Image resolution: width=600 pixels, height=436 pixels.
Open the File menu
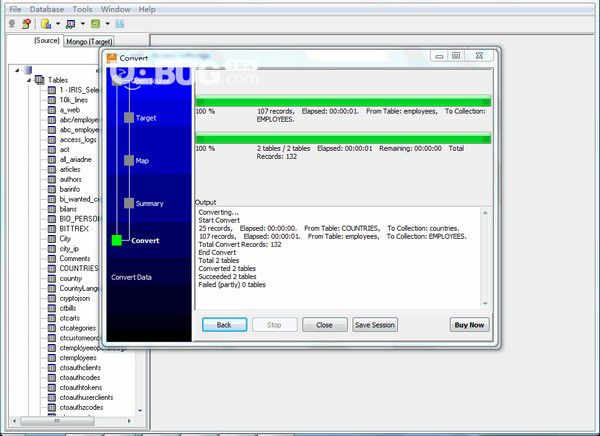pos(15,9)
